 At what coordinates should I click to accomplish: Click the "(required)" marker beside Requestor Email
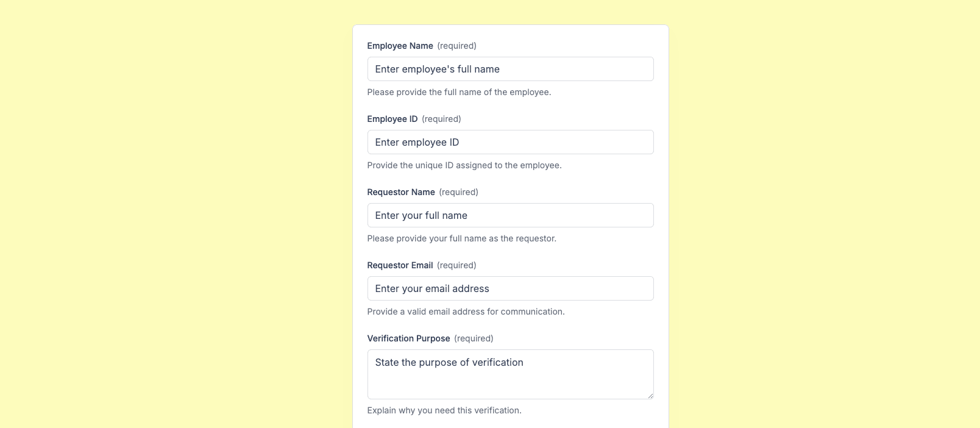(x=456, y=265)
